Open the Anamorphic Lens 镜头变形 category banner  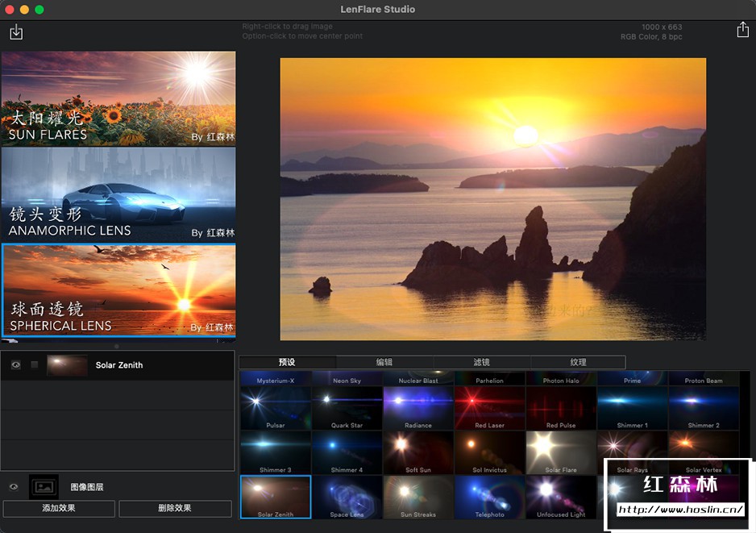pyautogui.click(x=118, y=194)
